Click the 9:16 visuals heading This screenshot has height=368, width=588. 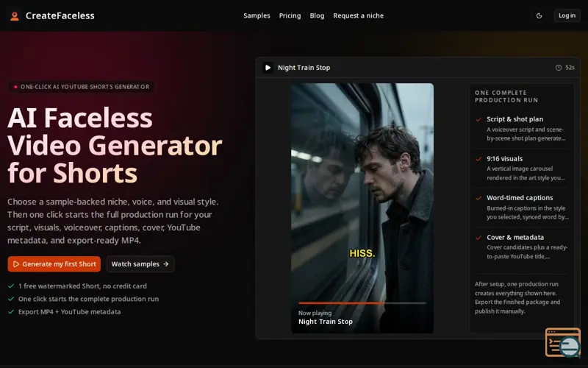click(x=504, y=158)
